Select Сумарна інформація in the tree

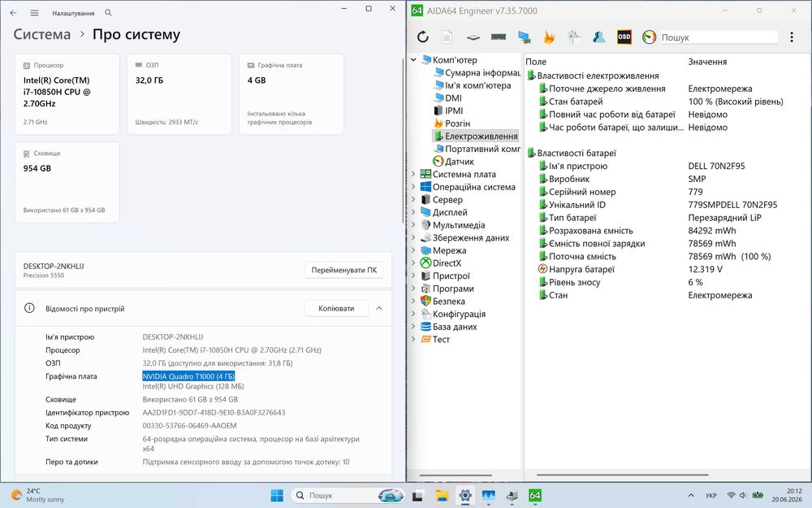click(x=477, y=72)
